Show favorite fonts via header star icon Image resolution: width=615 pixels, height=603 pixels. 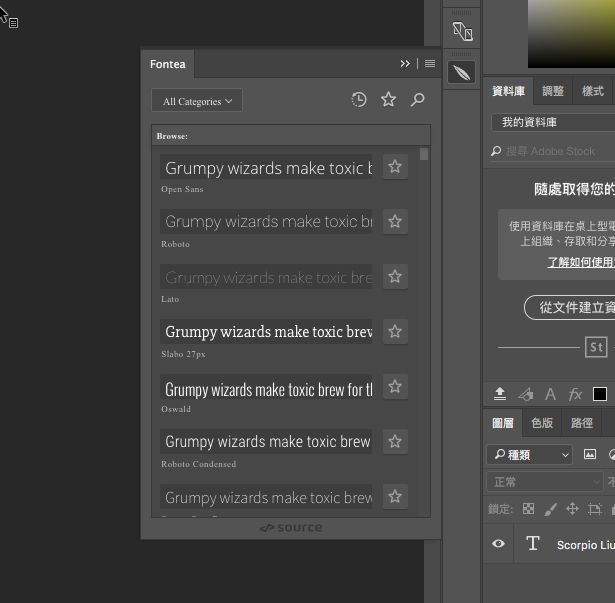click(388, 100)
